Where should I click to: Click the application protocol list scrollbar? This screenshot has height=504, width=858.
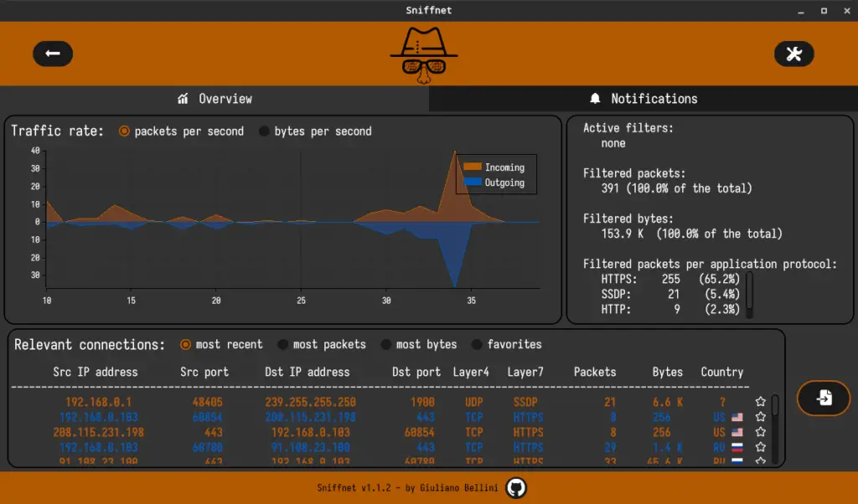tap(750, 294)
